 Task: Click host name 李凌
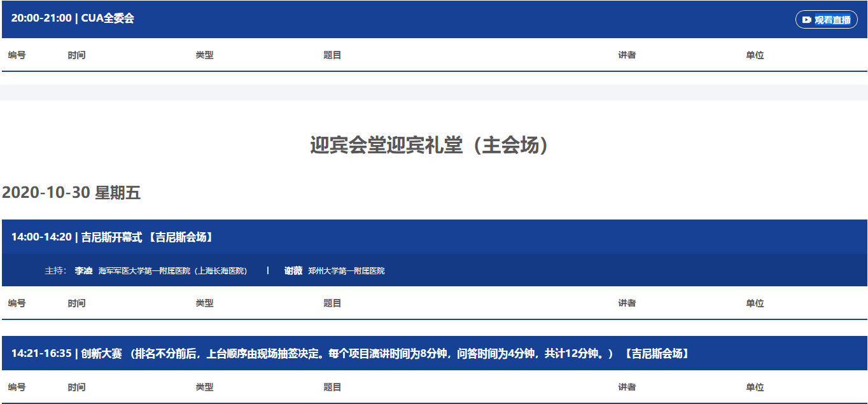tap(83, 271)
